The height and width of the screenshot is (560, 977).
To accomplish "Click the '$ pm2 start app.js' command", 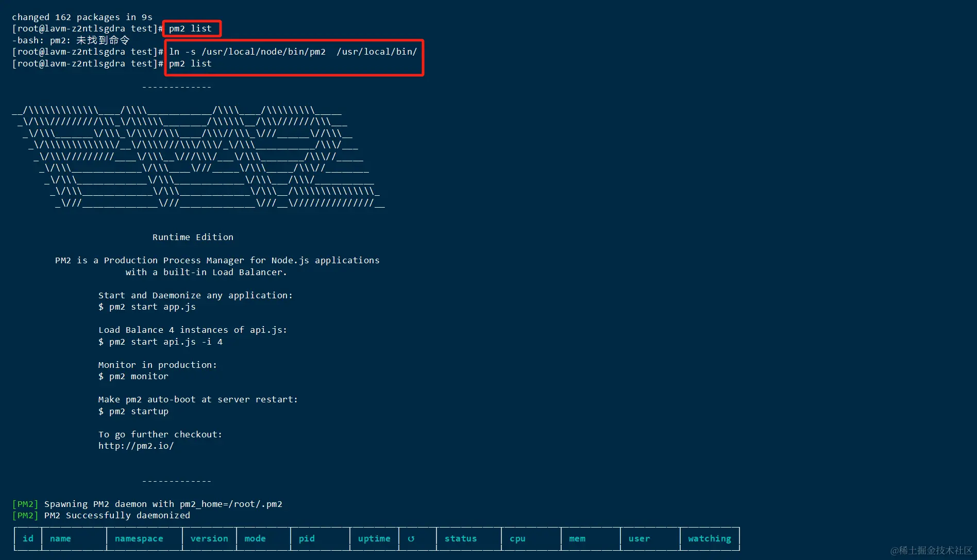I will pyautogui.click(x=147, y=307).
